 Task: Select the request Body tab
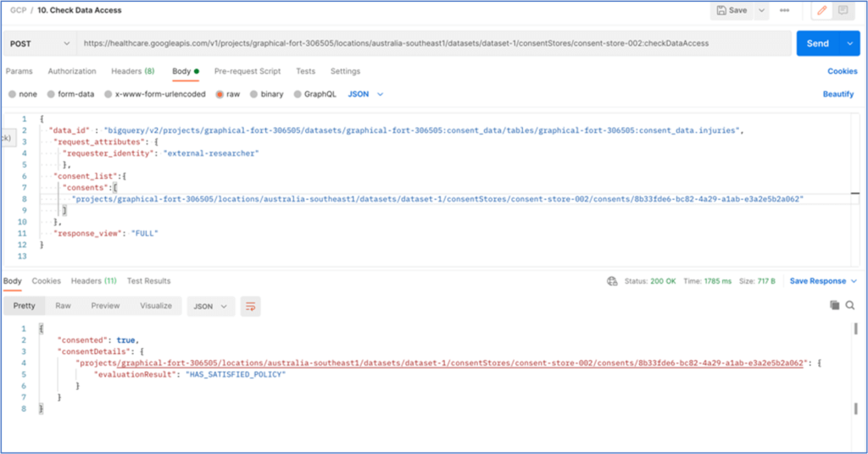186,71
